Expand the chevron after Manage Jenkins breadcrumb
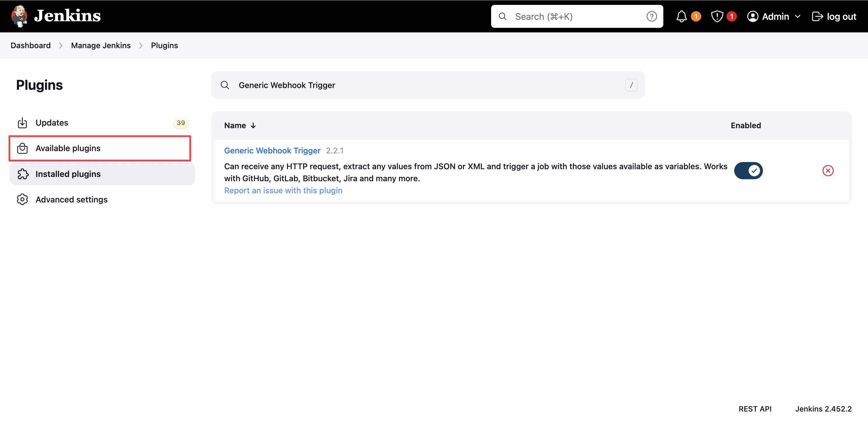Viewport: 868px width, 427px height. 141,46
